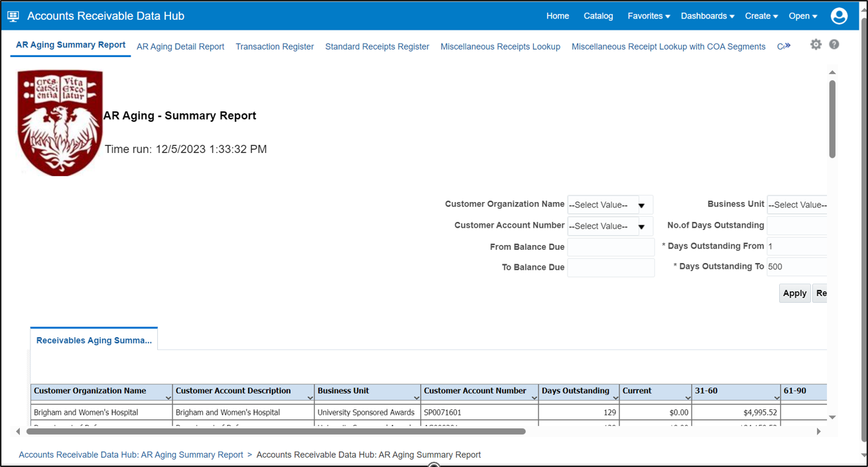Select Receivables Aging Summary table tab

[x=93, y=340]
